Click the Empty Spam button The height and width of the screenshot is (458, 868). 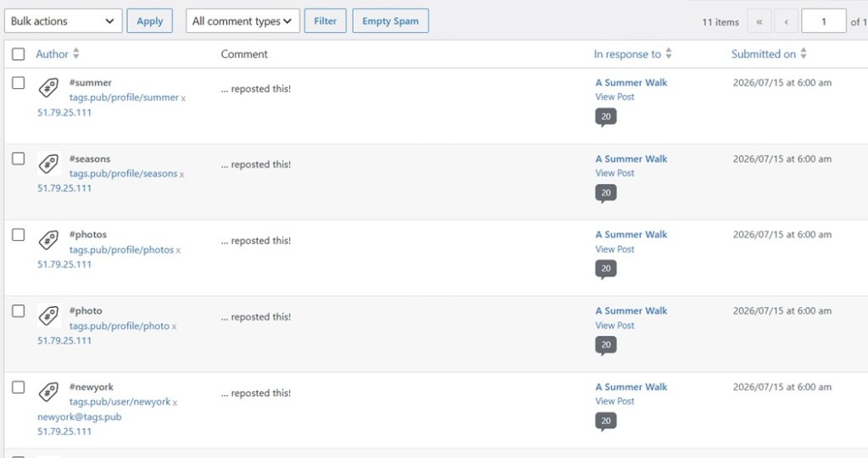tap(390, 21)
